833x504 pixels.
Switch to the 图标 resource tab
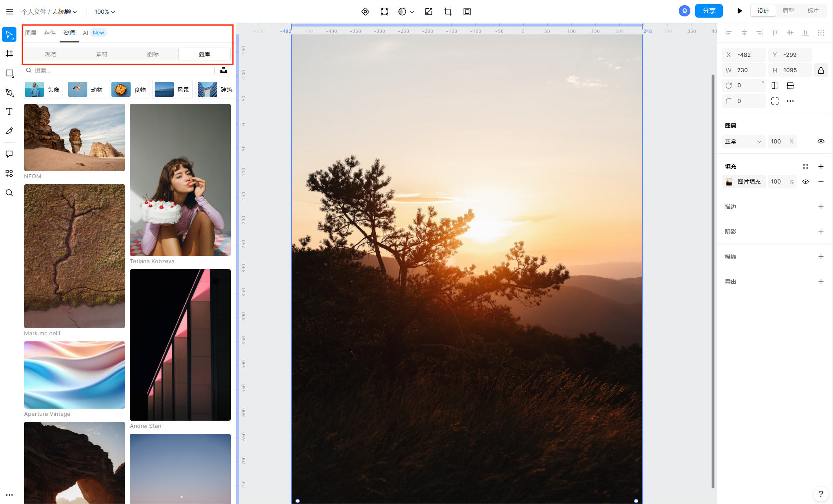(153, 54)
